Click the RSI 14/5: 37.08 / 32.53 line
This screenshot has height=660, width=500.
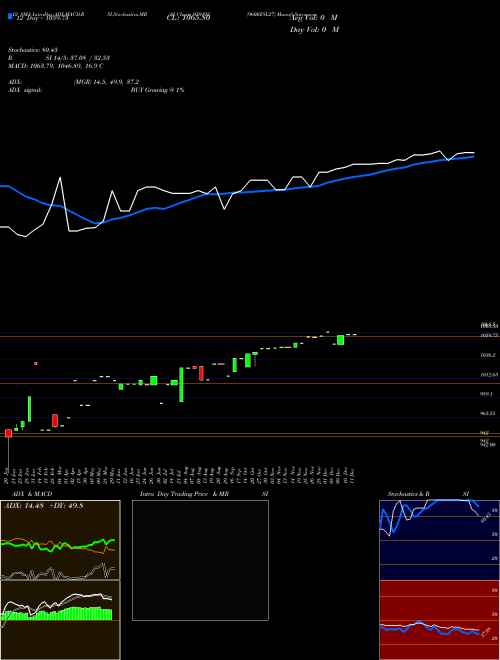point(59,58)
